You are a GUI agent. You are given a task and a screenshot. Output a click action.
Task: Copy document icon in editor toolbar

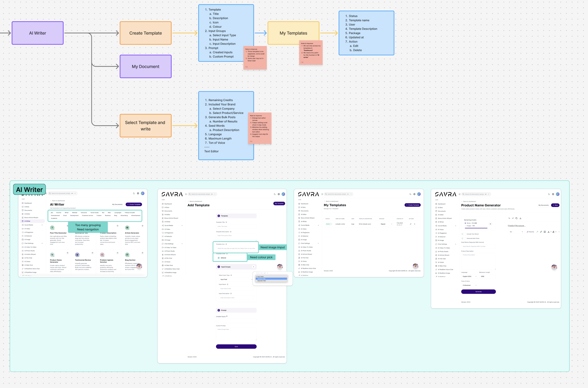click(x=516, y=218)
